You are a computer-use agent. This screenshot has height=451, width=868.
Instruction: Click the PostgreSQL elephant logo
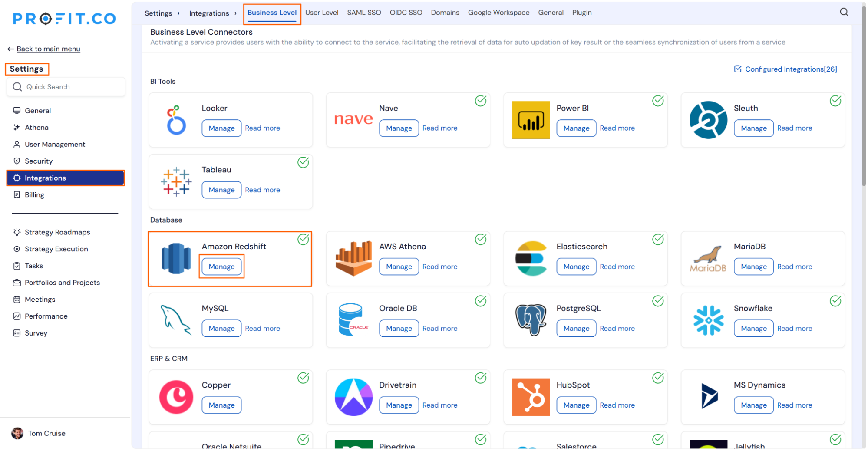coord(531,320)
